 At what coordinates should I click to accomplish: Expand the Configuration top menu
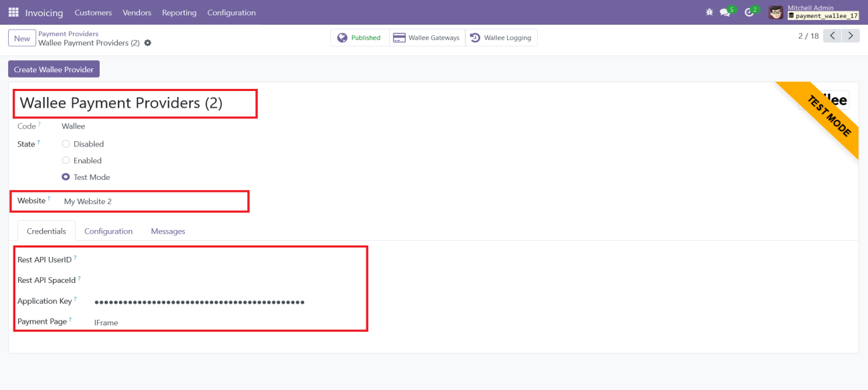231,13
